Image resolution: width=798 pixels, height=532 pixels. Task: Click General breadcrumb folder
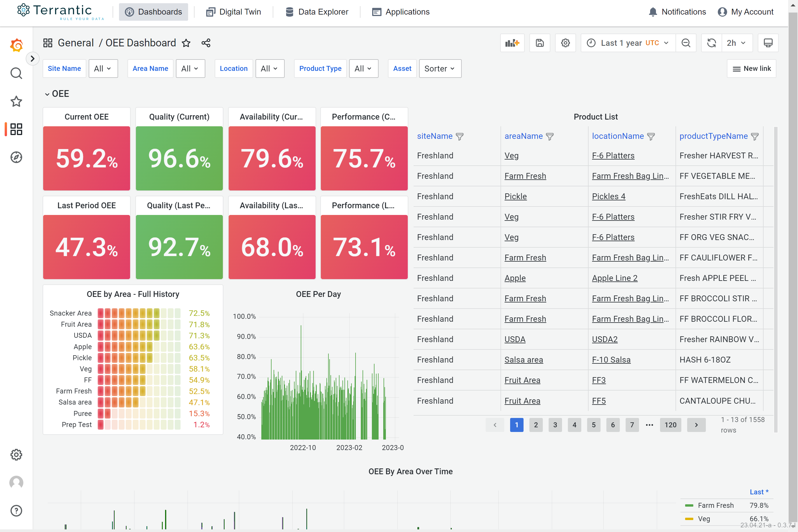coord(76,43)
